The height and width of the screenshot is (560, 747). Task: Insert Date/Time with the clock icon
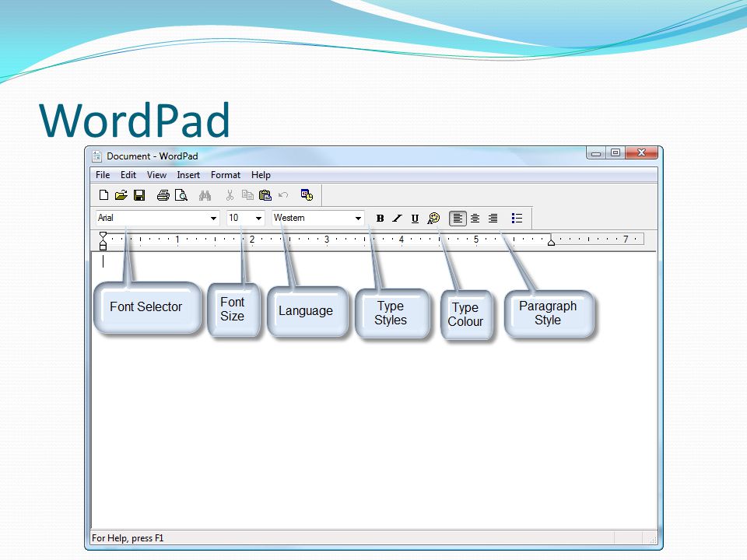tap(307, 194)
